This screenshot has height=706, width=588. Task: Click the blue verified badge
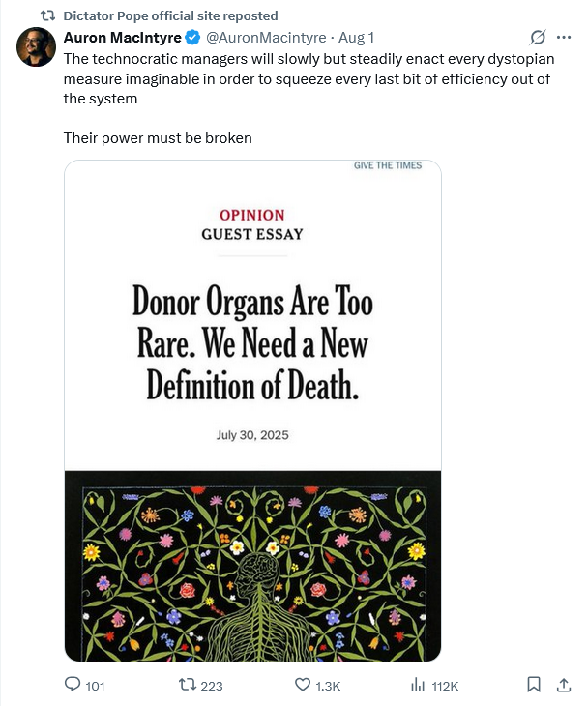192,38
